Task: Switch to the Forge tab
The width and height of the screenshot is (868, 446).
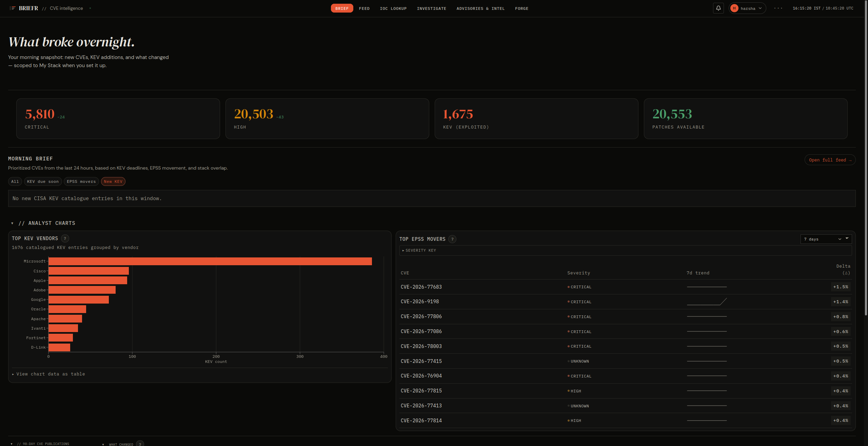Action: tap(521, 8)
